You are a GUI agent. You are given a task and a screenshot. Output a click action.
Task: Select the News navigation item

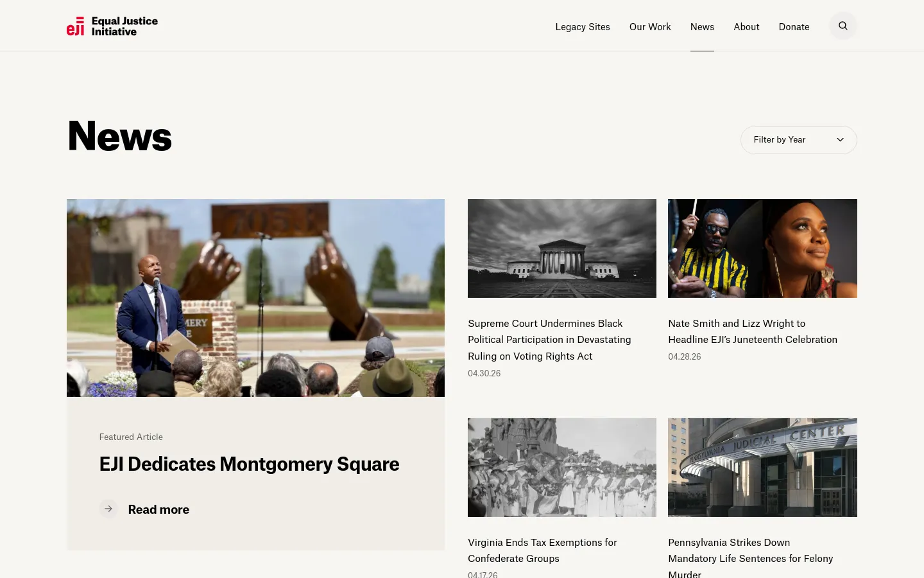(x=702, y=27)
